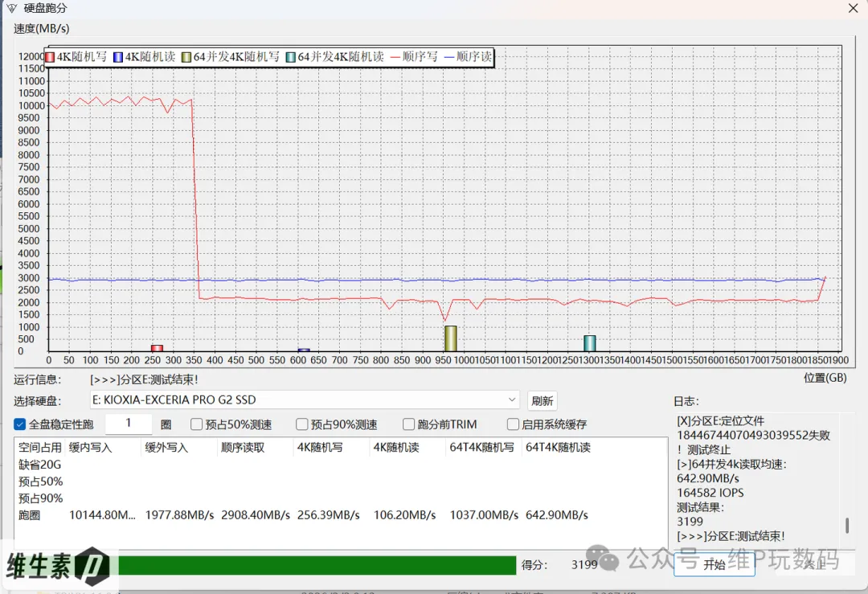Click the 64T4K随机写 column header

[x=481, y=447]
